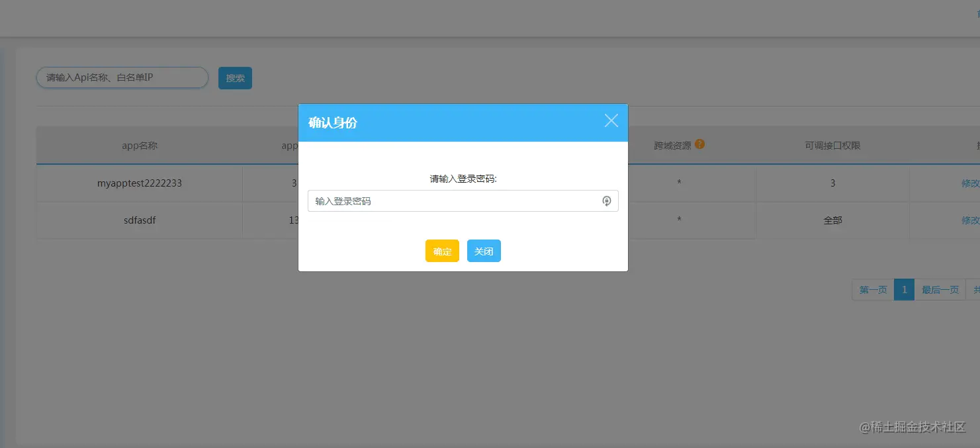
Task: Go to 第一页 in the pagination bar
Action: pyautogui.click(x=872, y=289)
